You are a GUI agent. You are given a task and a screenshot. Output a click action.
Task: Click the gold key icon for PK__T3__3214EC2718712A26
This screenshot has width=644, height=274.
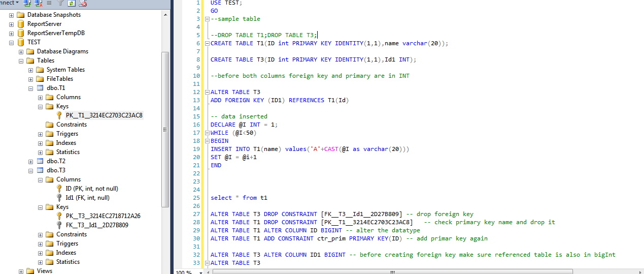(x=59, y=216)
